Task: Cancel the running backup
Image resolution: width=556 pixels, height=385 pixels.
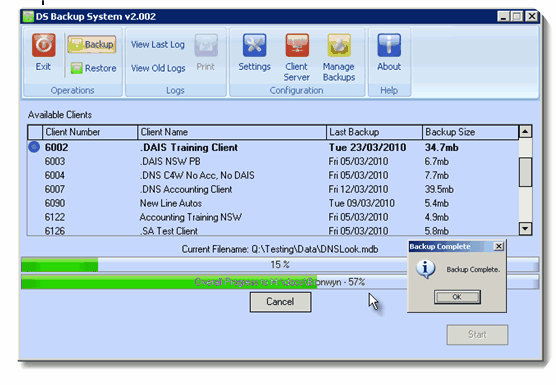Action: point(280,302)
